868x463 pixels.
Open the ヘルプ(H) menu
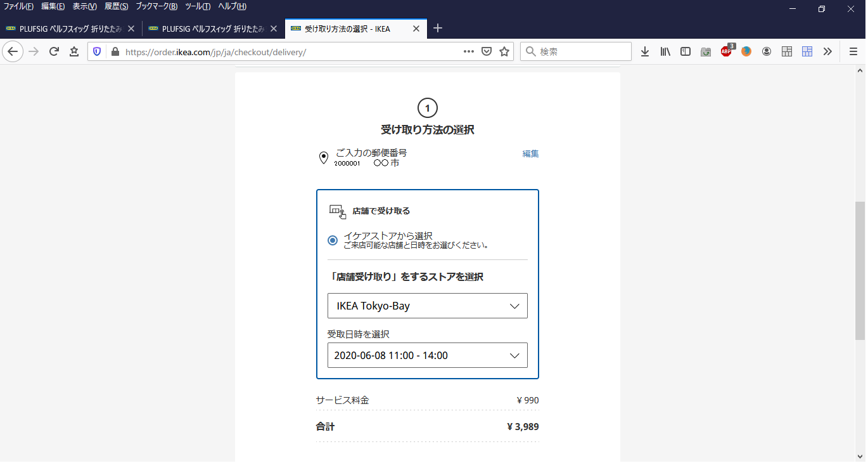click(232, 6)
